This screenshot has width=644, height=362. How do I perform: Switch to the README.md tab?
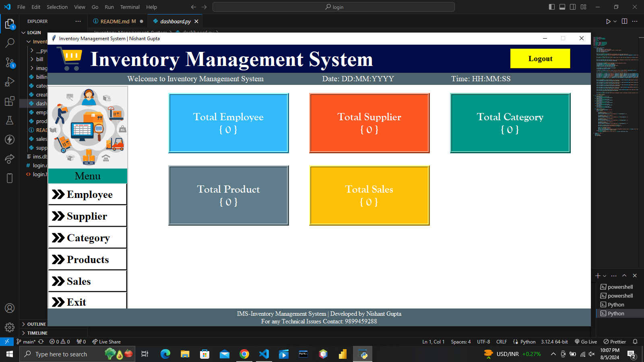(115, 21)
